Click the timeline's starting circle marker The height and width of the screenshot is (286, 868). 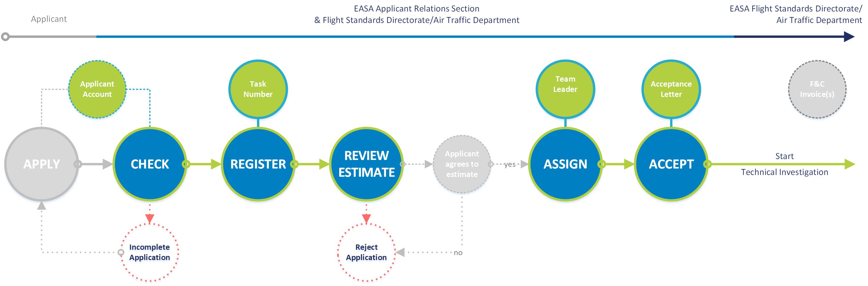5,37
